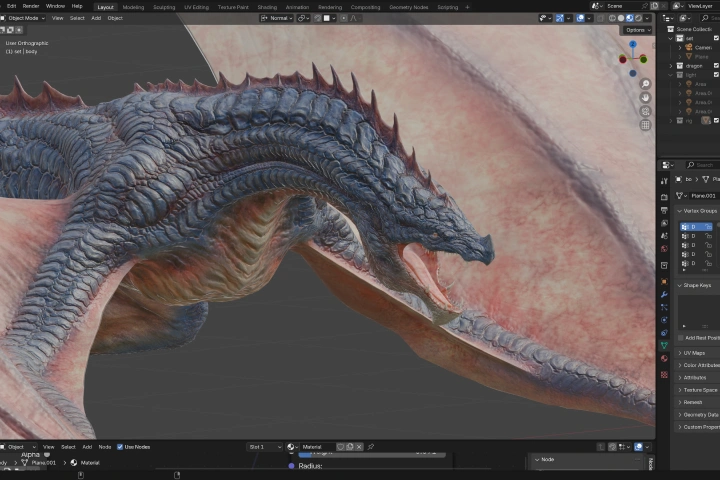Open the Render menu
The width and height of the screenshot is (720, 480).
(31, 6)
